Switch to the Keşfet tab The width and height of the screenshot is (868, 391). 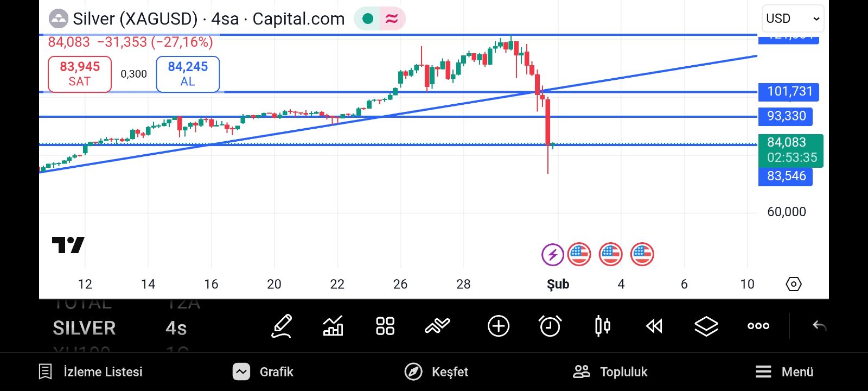(436, 372)
